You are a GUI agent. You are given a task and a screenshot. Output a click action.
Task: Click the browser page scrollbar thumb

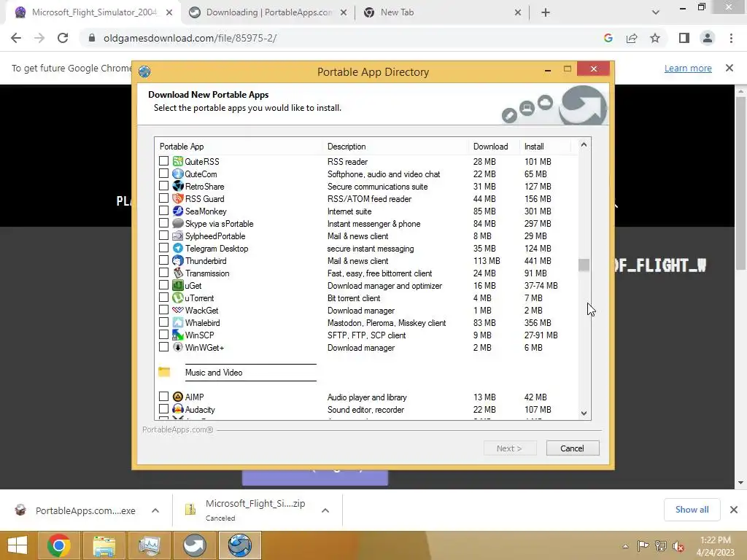(740, 183)
